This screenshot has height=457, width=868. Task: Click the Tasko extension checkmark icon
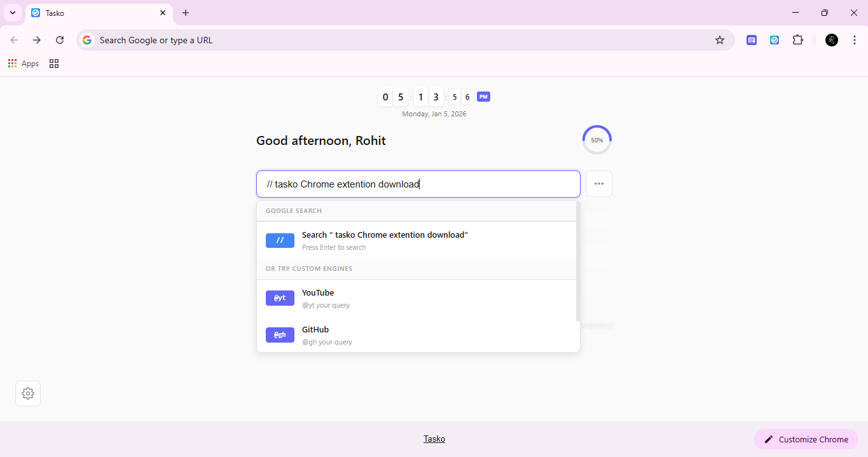tap(775, 40)
